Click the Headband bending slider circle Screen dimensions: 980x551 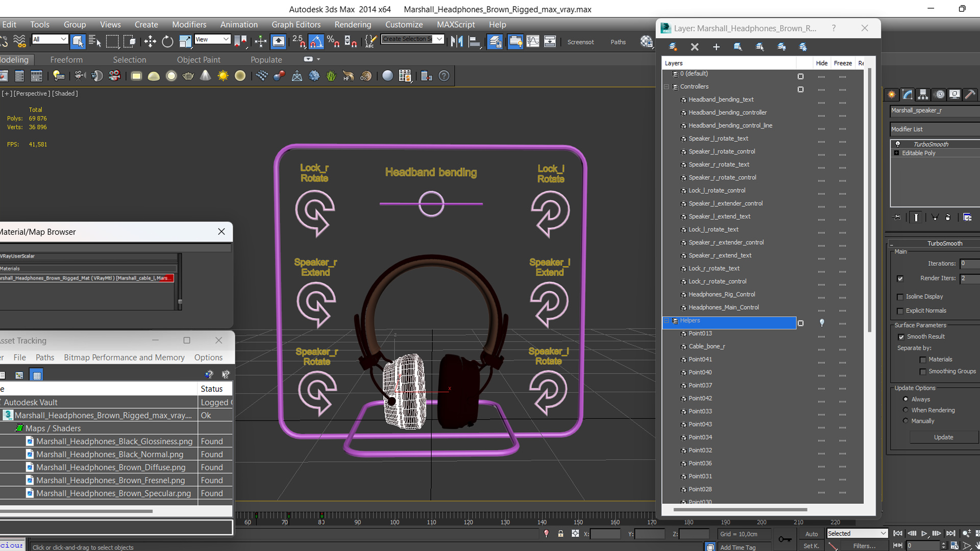tap(431, 204)
